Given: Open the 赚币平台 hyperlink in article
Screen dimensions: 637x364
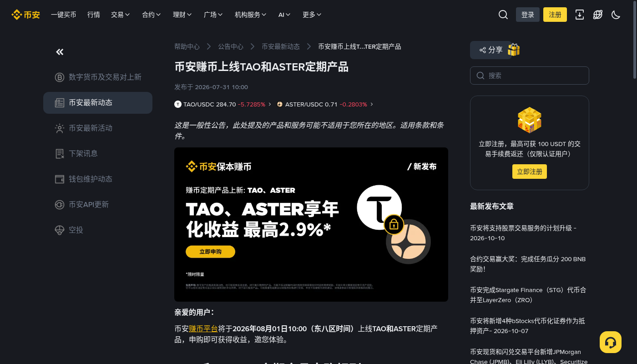Looking at the screenshot, I should point(203,329).
